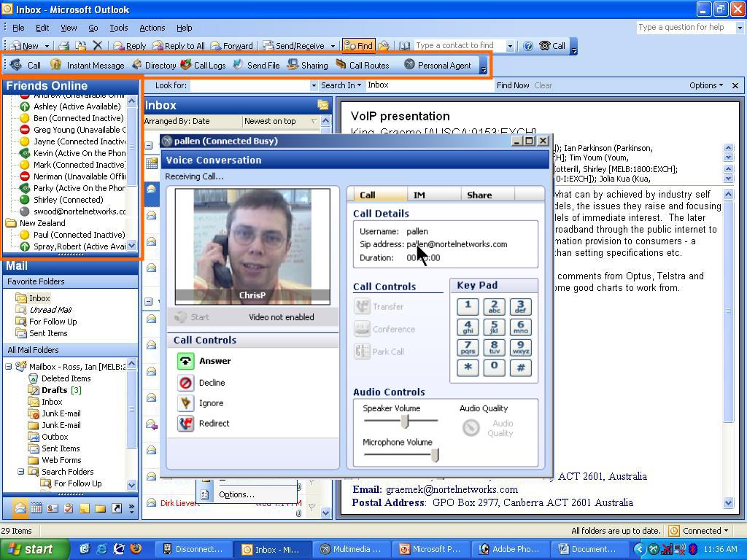Viewport: 747px width, 560px height.
Task: Toggle the Find button
Action: pyautogui.click(x=359, y=46)
